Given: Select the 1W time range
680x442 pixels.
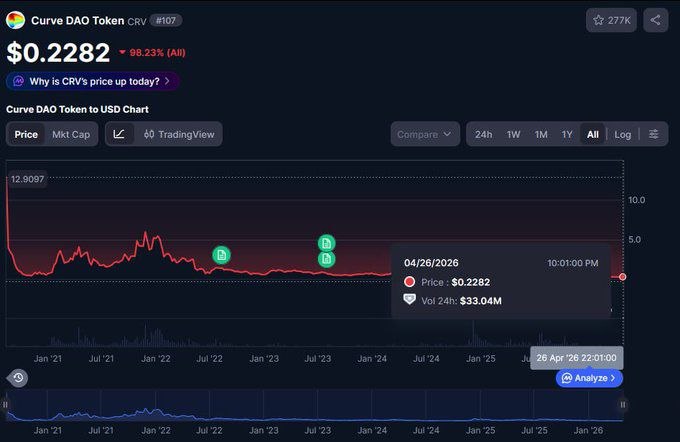Looking at the screenshot, I should click(513, 134).
